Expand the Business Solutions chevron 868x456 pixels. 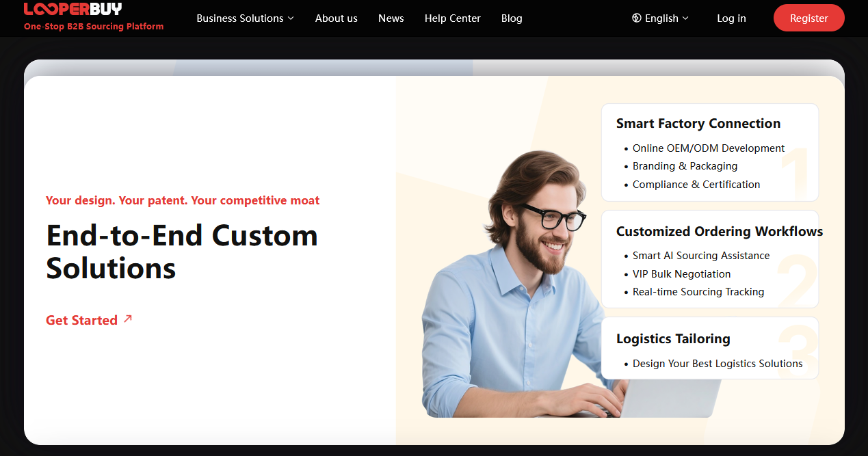291,18
